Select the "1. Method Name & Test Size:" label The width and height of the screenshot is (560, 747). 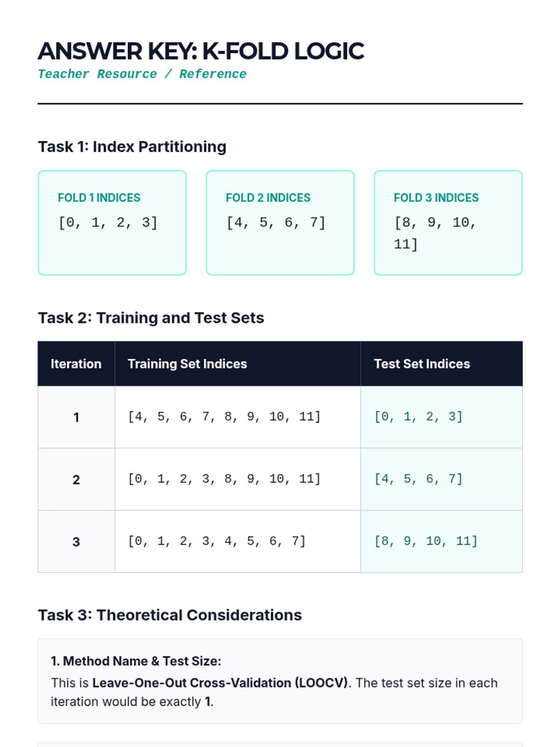coord(136,661)
